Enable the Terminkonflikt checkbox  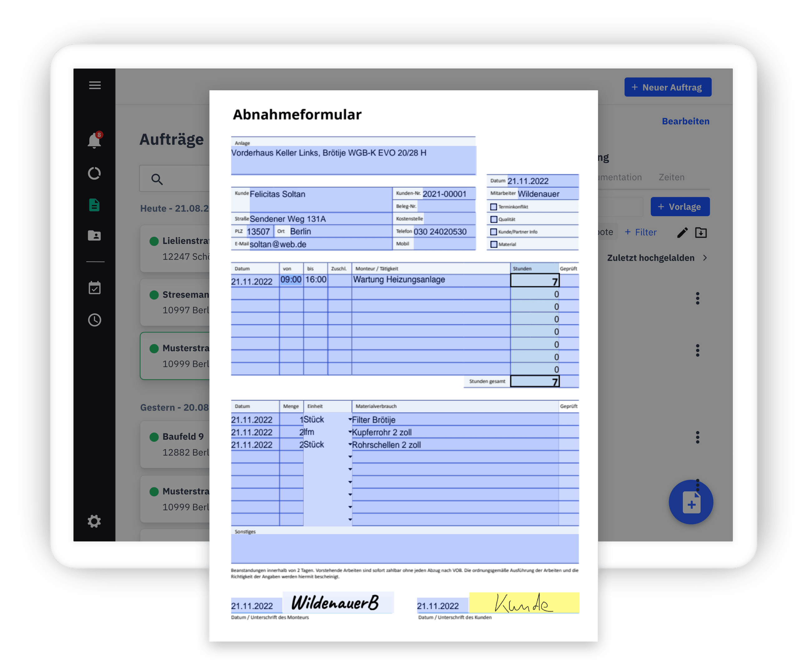[493, 207]
